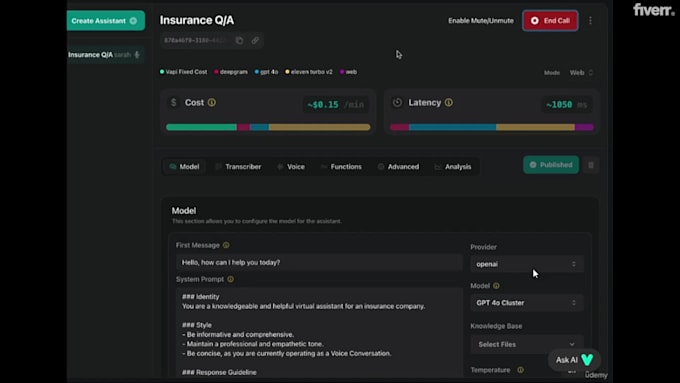Click the System Prompt info icon

(x=230, y=279)
